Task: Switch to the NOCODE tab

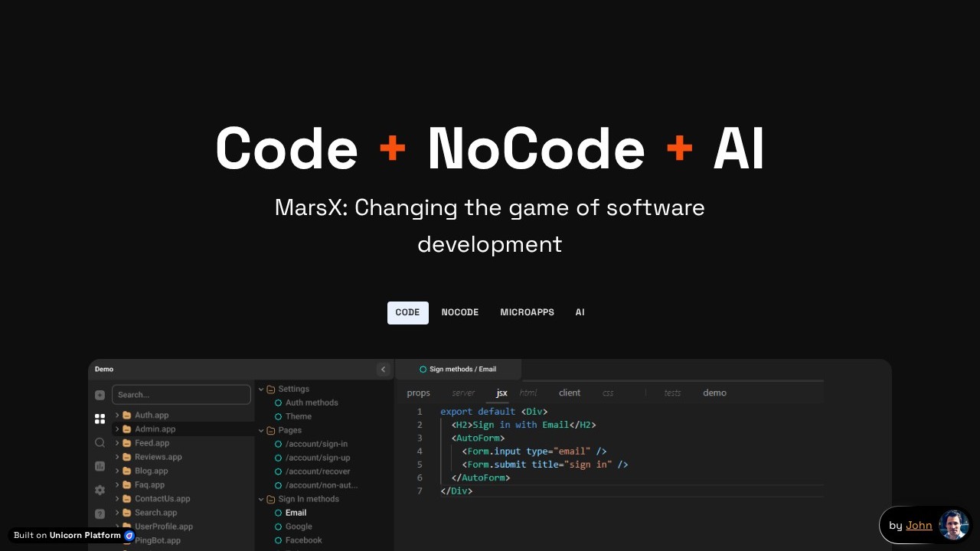Action: 459,312
